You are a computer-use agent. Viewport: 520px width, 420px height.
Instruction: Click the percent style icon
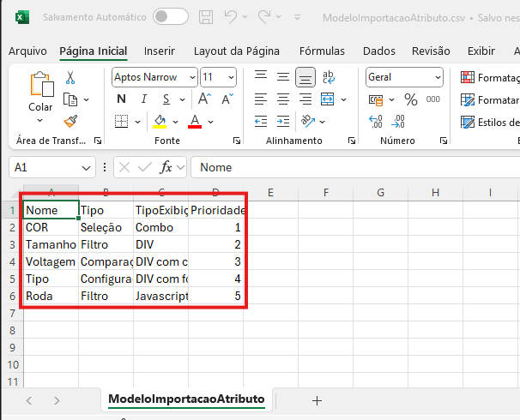(410, 99)
